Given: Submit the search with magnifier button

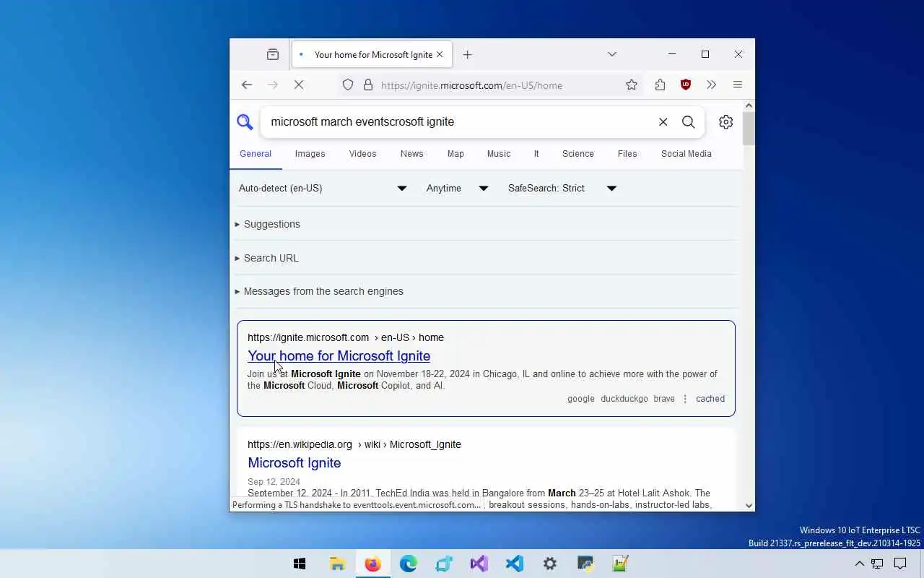Looking at the screenshot, I should pyautogui.click(x=689, y=122).
